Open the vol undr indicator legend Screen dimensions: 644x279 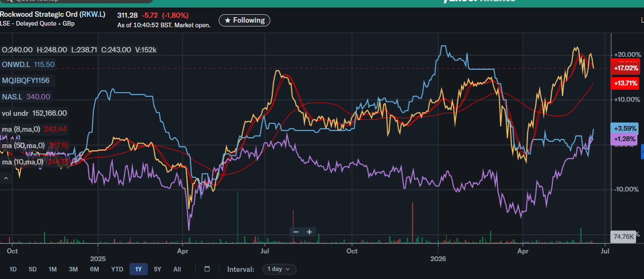click(34, 113)
